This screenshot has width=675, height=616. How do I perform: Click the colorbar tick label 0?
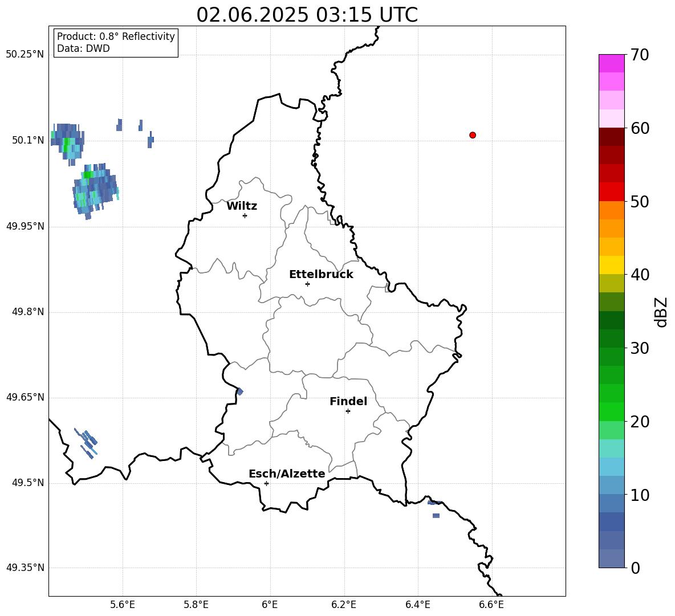[635, 568]
